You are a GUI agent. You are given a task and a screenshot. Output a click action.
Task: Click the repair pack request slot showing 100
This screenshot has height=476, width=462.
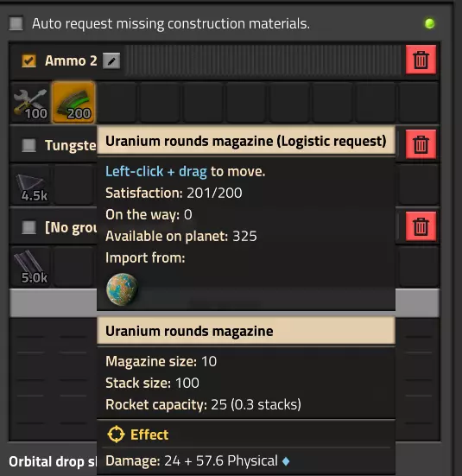point(30,103)
